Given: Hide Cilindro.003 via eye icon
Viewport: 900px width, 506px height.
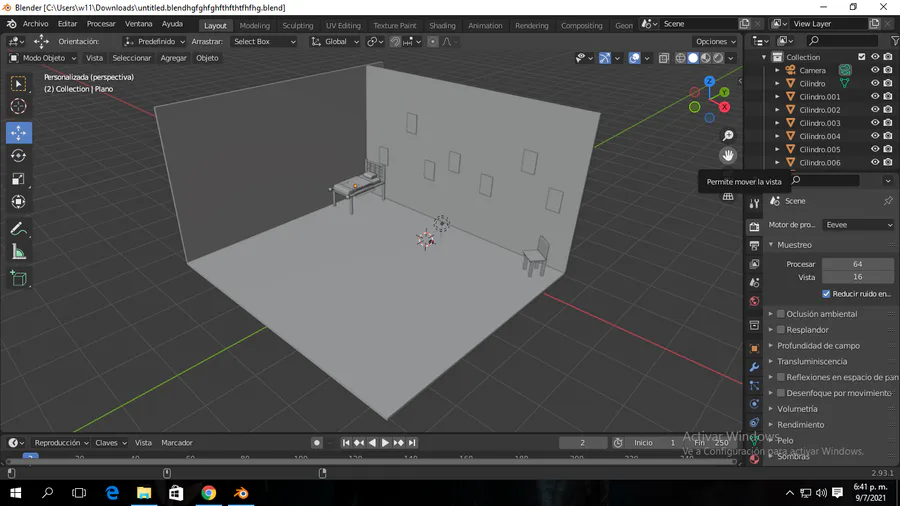Looking at the screenshot, I should [x=875, y=123].
